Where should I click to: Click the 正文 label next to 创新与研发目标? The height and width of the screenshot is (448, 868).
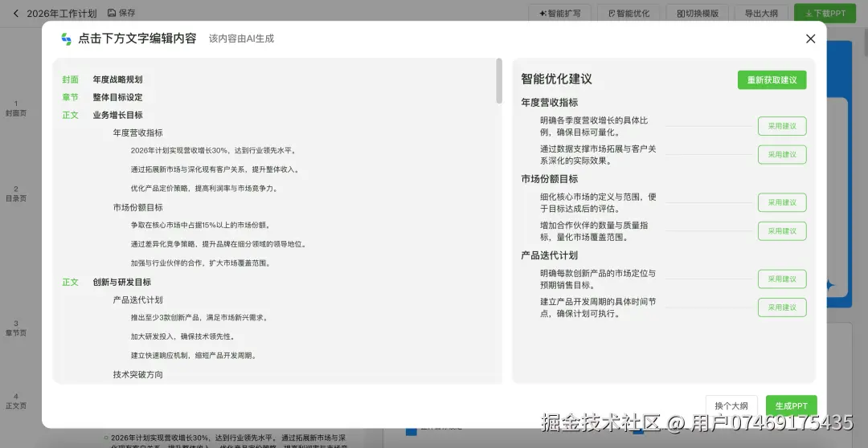pos(70,282)
